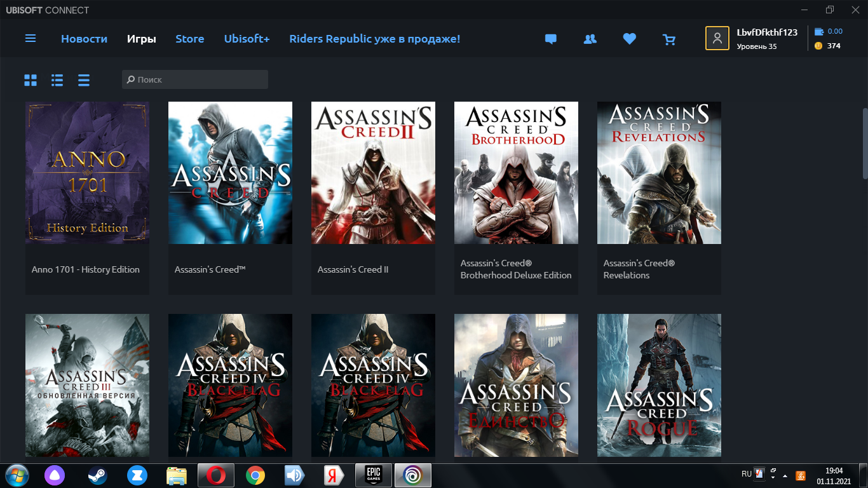This screenshot has width=868, height=488.
Task: Click the game library vertical scrollbar
Action: [x=864, y=143]
